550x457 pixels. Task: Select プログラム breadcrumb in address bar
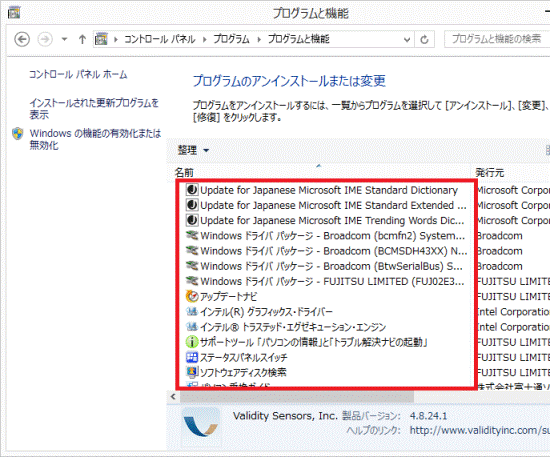[x=231, y=39]
